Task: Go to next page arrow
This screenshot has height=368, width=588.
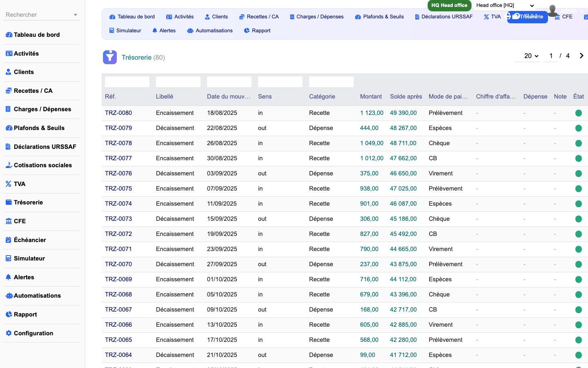Action: tap(581, 56)
